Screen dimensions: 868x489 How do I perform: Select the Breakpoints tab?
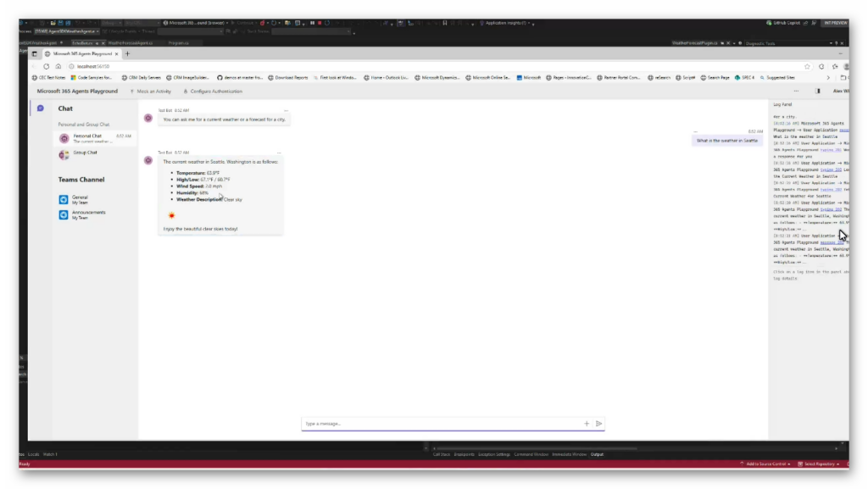click(x=464, y=455)
